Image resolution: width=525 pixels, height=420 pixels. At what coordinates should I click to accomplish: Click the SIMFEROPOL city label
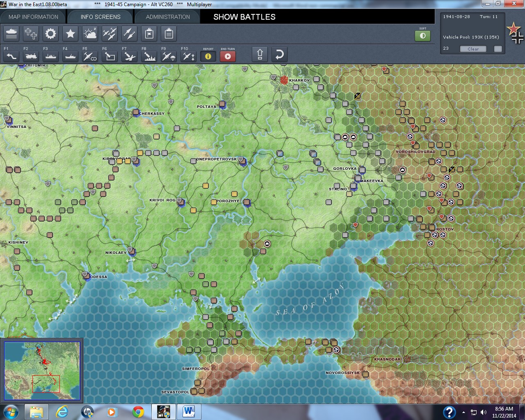click(196, 369)
